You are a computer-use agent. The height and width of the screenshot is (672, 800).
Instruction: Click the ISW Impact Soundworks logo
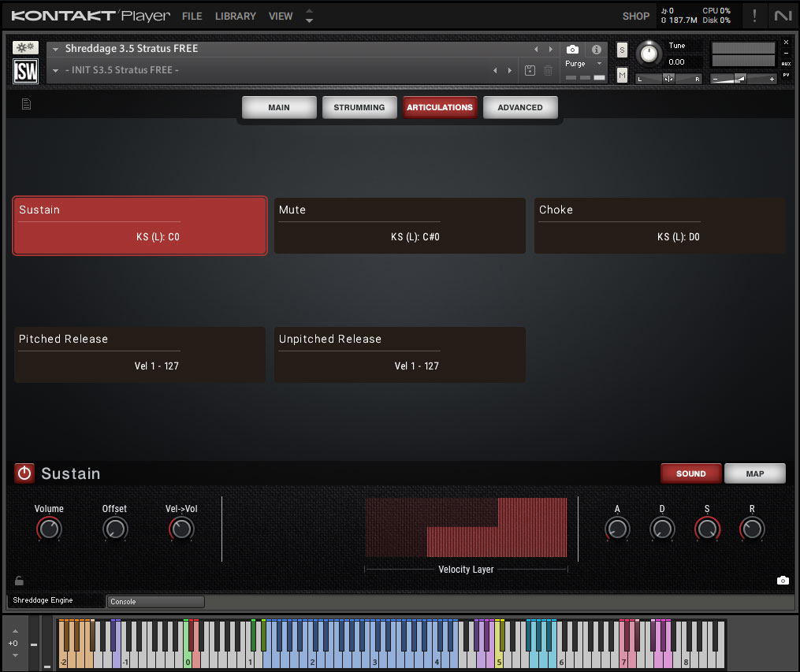pos(25,71)
